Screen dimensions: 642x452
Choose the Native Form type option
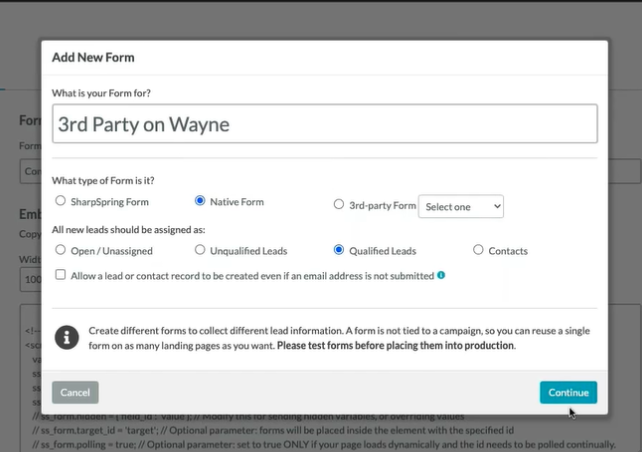(x=200, y=202)
